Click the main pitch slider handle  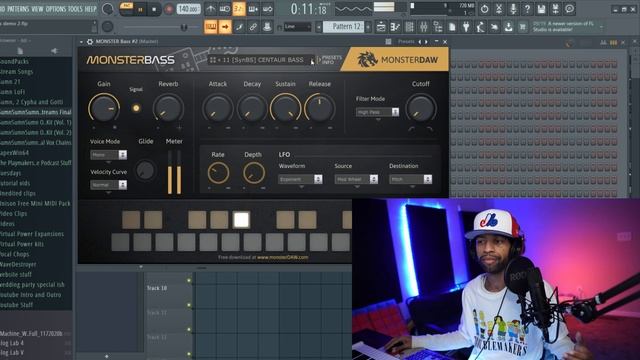click(x=184, y=27)
